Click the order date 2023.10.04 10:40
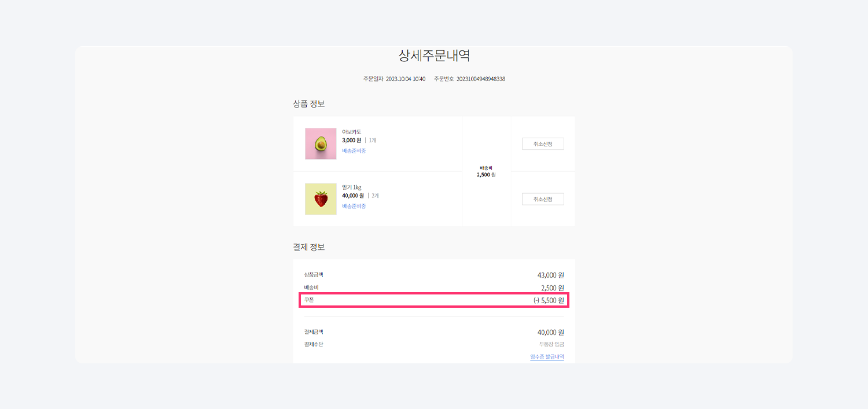This screenshot has width=868, height=409. 405,79
